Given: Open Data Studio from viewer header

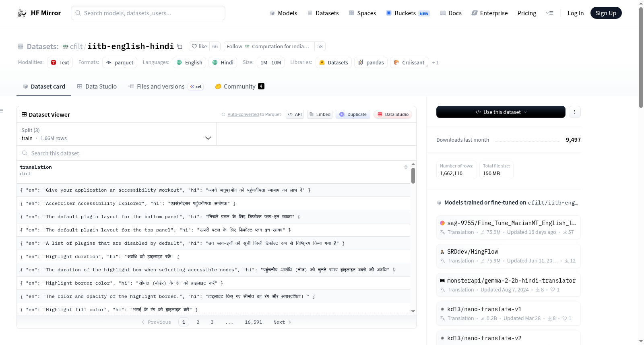Looking at the screenshot, I should coord(393,115).
